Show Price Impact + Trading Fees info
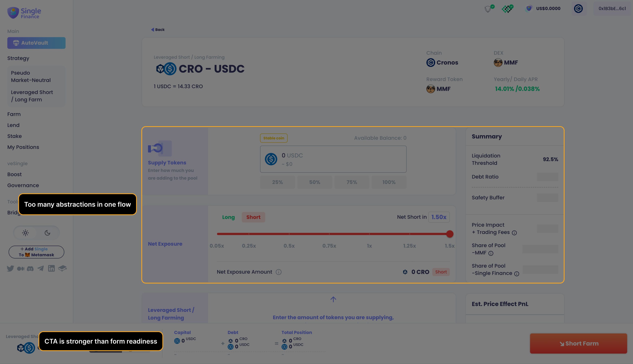633x364 pixels. click(514, 233)
